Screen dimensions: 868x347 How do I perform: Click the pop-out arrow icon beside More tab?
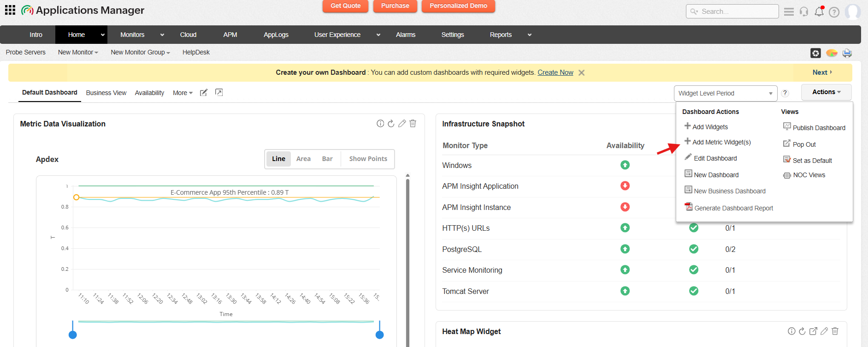[219, 92]
